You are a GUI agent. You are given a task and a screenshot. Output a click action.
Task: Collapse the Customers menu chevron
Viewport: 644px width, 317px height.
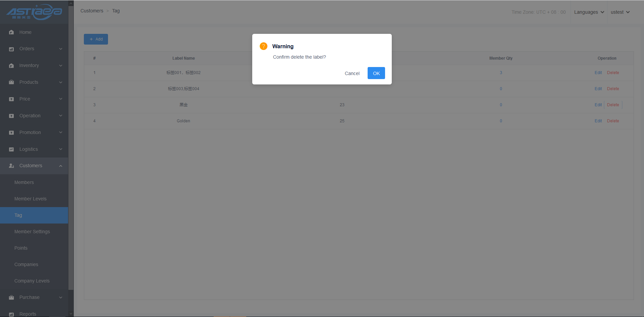pos(61,166)
